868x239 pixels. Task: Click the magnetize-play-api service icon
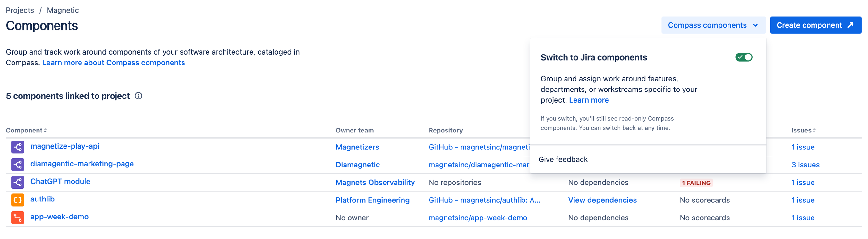[x=18, y=147]
